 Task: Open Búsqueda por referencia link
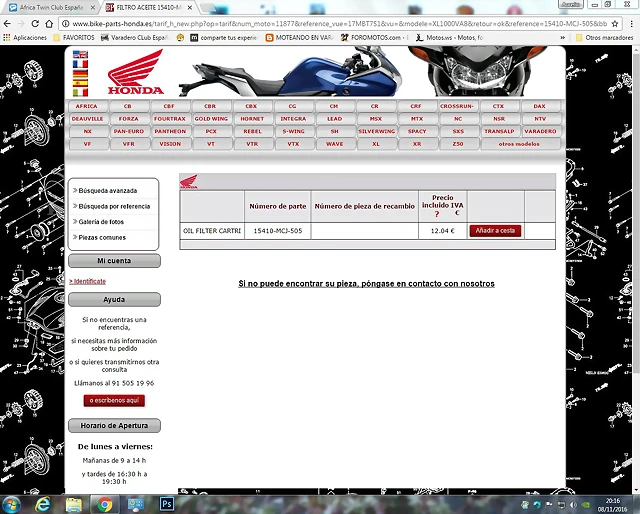tap(114, 206)
